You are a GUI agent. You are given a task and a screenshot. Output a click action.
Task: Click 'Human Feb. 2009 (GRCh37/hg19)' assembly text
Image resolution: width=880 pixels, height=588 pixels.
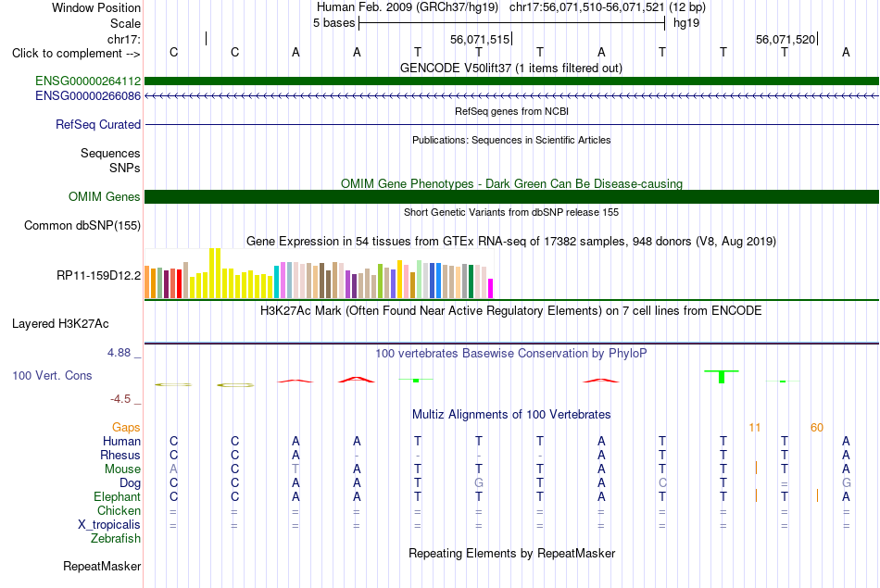(408, 7)
